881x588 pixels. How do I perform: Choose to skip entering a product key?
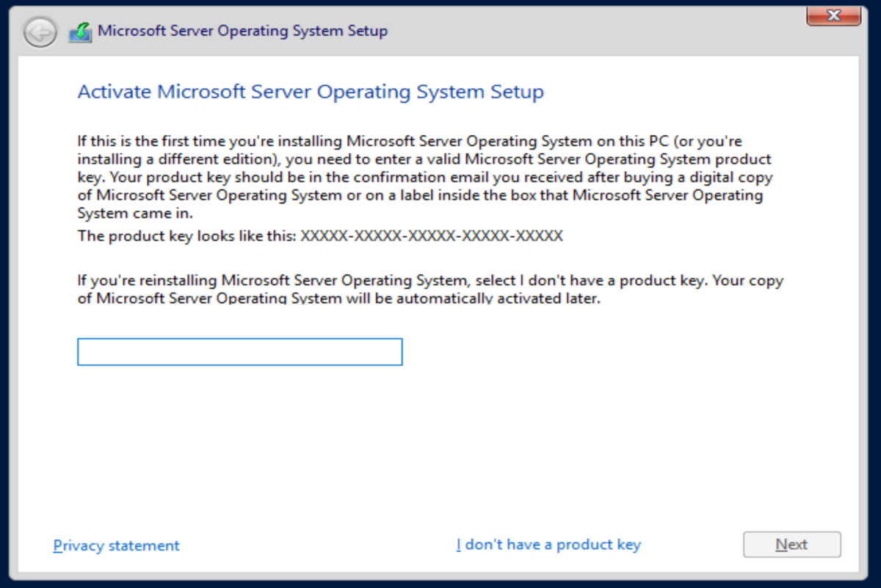click(549, 544)
